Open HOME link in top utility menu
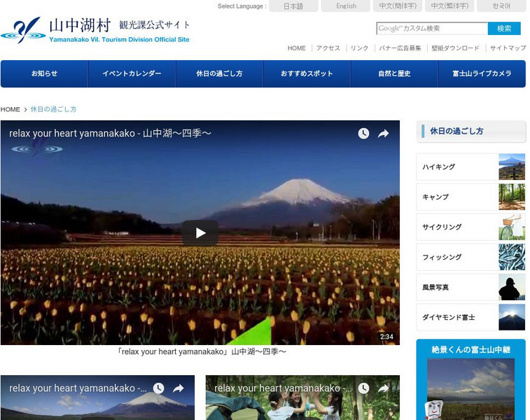 (296, 48)
